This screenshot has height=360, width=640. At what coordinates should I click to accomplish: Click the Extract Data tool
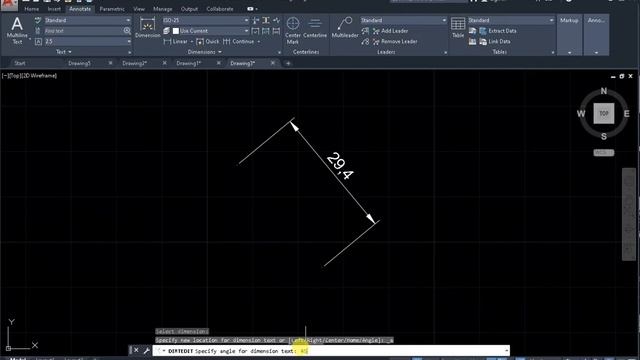(498, 31)
